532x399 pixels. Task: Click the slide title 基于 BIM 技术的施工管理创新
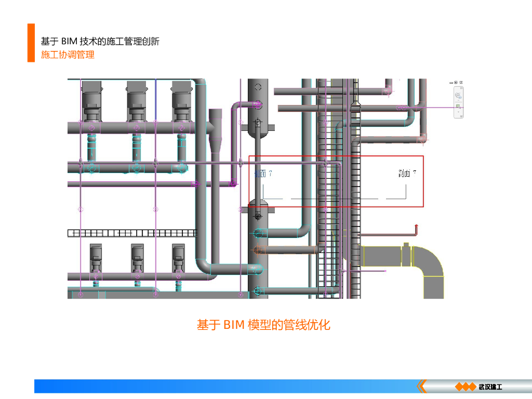tap(100, 42)
